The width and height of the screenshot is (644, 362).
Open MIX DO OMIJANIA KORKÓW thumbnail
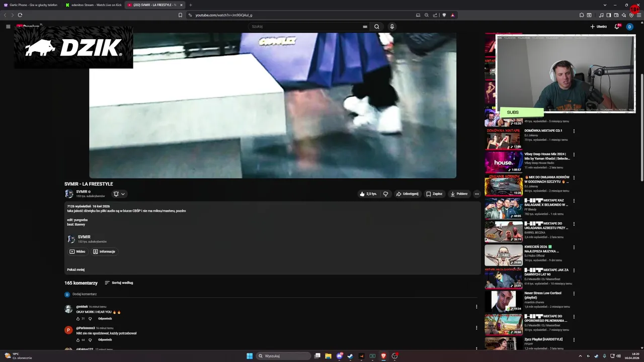[503, 185]
